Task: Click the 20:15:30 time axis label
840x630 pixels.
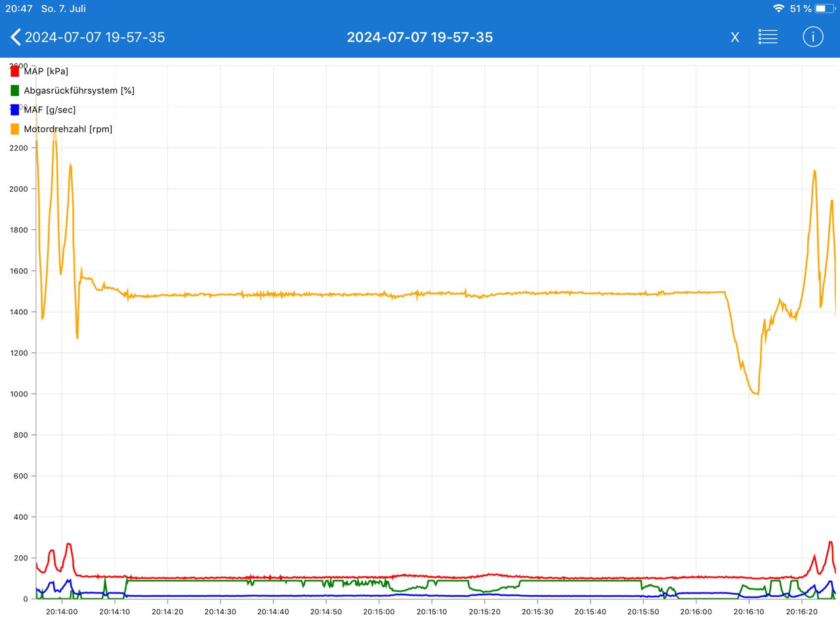Action: (x=537, y=612)
